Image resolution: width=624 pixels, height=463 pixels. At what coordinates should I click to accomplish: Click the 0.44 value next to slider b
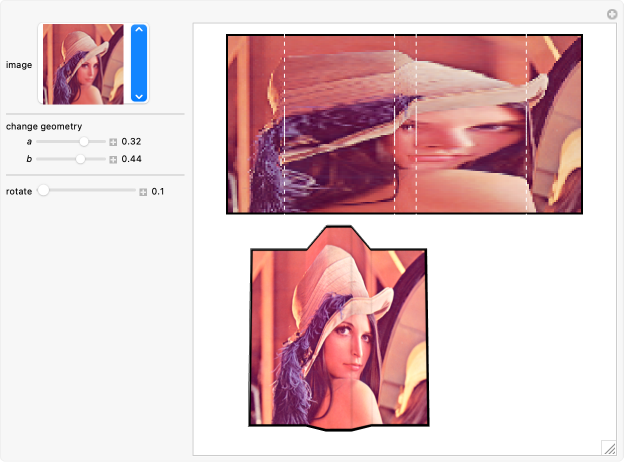click(131, 160)
